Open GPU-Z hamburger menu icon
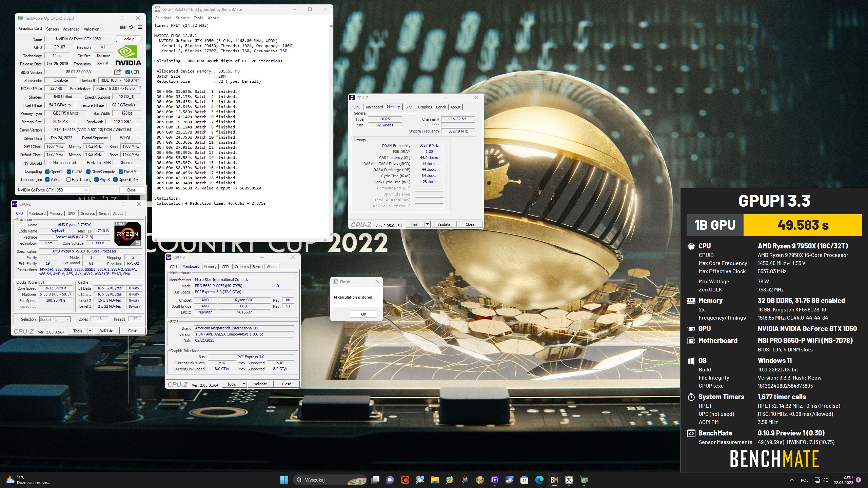The height and width of the screenshot is (488, 868). pos(140,27)
